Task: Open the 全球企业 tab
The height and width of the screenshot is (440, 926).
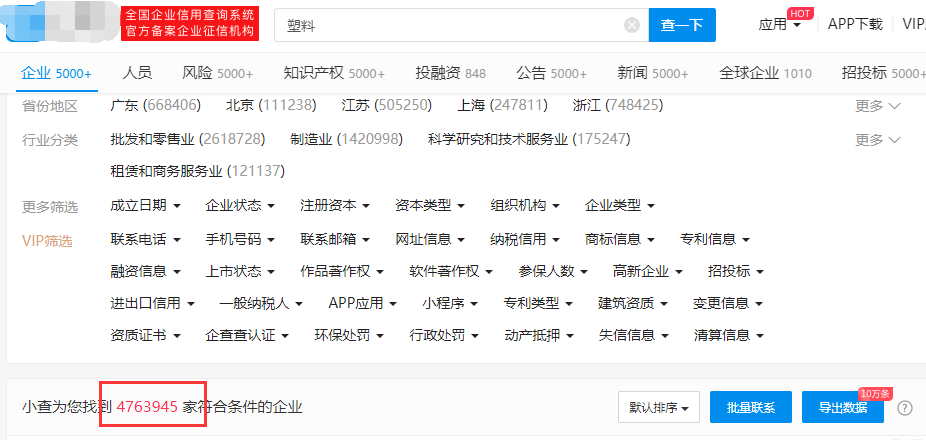Action: (765, 73)
